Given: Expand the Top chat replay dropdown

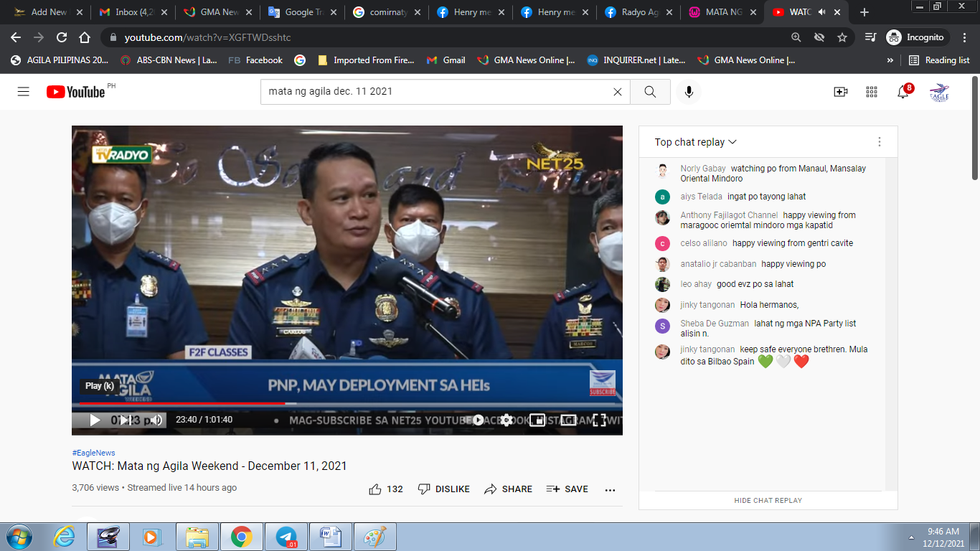Looking at the screenshot, I should click(x=695, y=142).
